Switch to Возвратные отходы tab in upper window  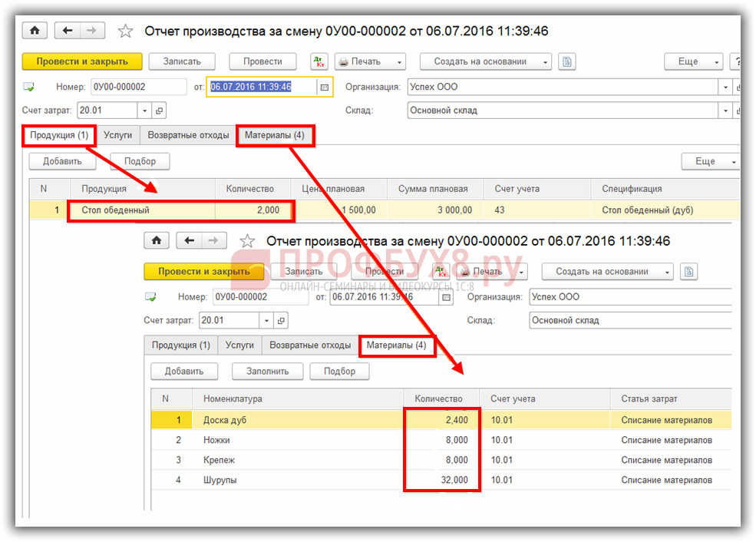[x=188, y=135]
